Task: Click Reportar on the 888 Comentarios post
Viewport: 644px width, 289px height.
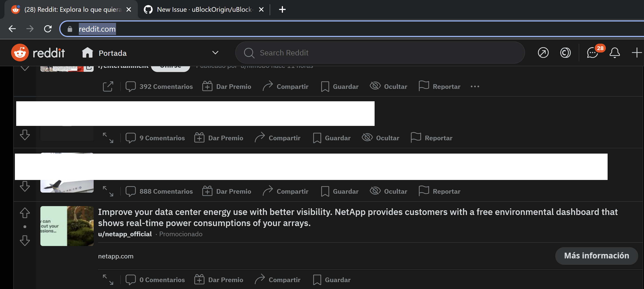Action: pos(439,191)
